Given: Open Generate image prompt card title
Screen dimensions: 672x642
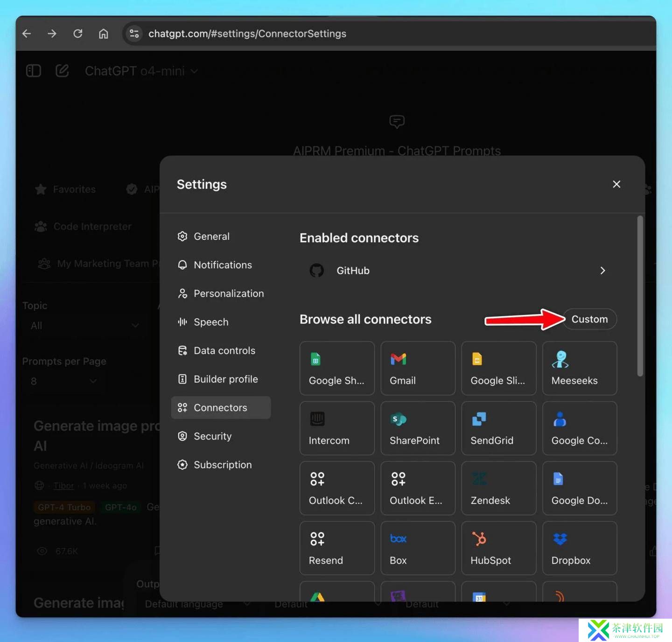Looking at the screenshot, I should pyautogui.click(x=97, y=436).
